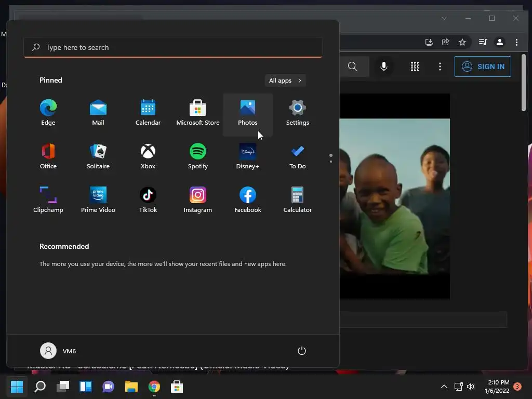Open Task View on the taskbar
532x399 pixels.
63,387
